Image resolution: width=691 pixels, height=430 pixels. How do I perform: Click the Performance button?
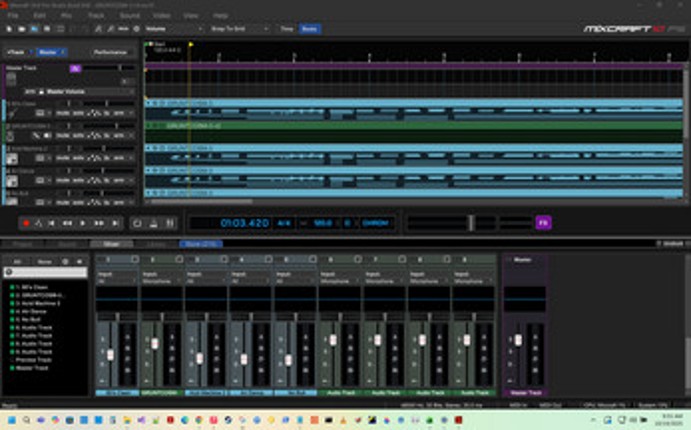tap(110, 52)
